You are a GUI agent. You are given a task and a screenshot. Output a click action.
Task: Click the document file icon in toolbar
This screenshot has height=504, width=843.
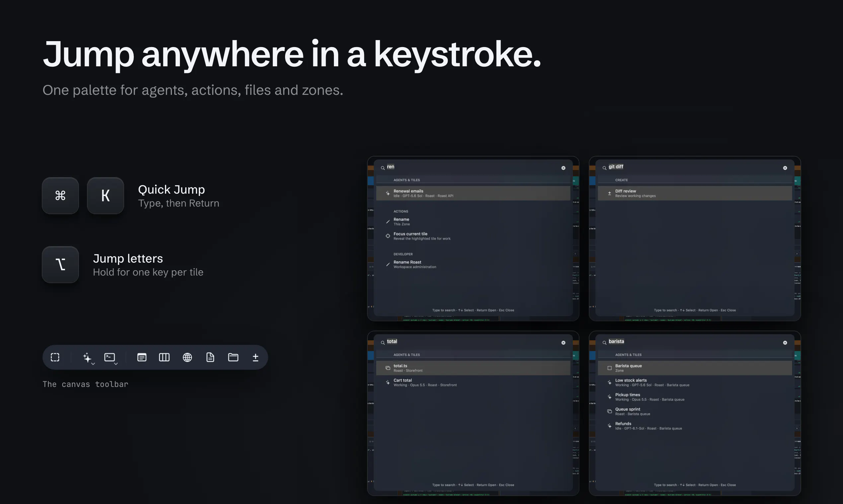pos(210,357)
